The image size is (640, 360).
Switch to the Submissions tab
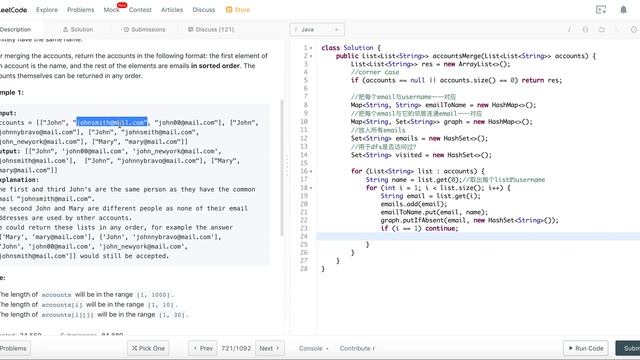click(x=144, y=29)
